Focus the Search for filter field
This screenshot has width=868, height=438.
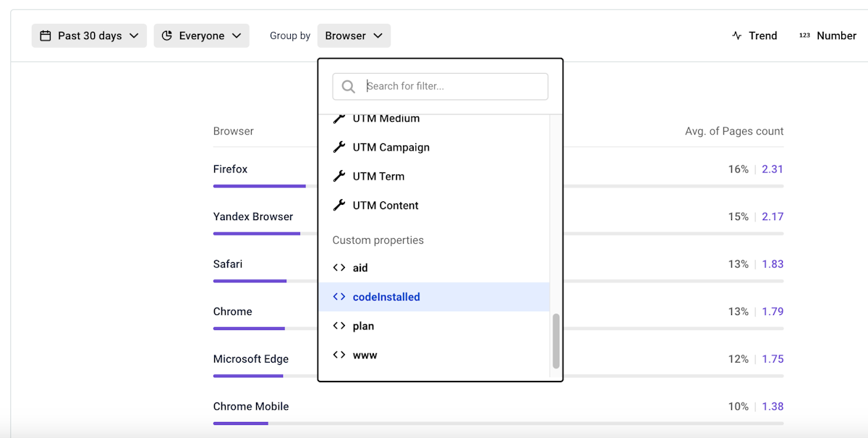tap(441, 86)
